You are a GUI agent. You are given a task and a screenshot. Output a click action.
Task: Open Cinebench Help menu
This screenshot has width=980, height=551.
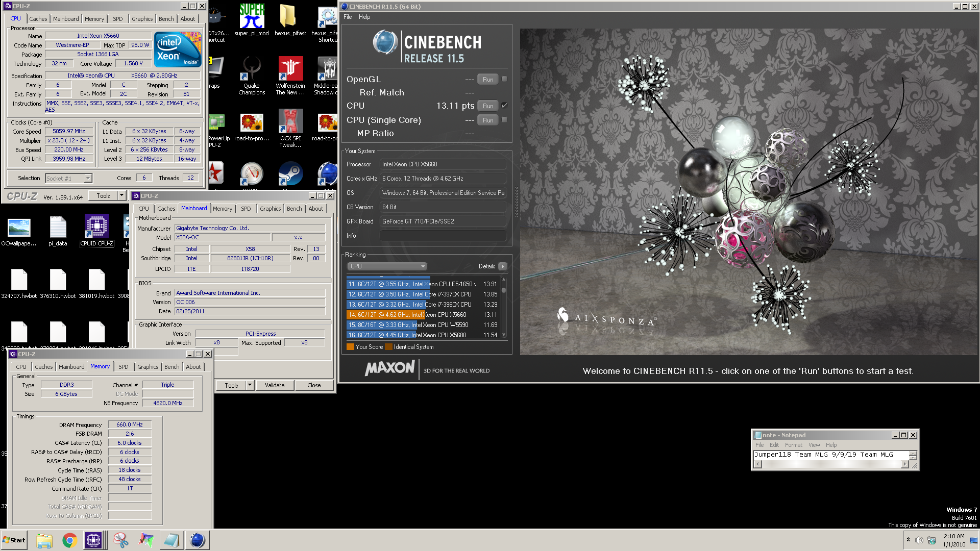(x=364, y=17)
